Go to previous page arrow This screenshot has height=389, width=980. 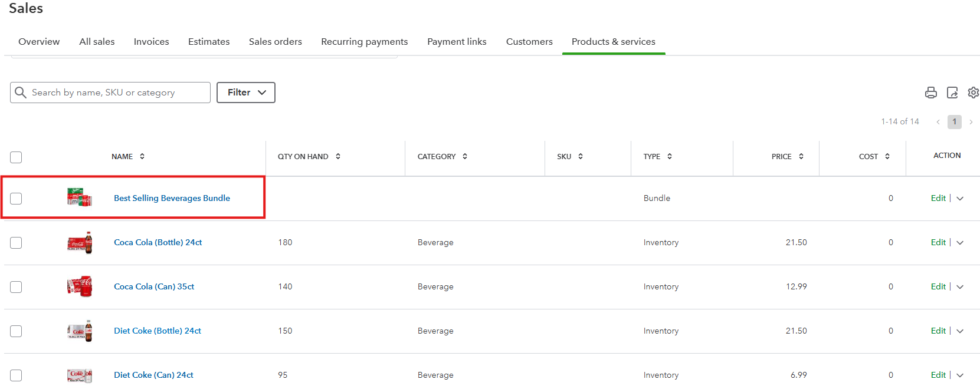tap(938, 122)
